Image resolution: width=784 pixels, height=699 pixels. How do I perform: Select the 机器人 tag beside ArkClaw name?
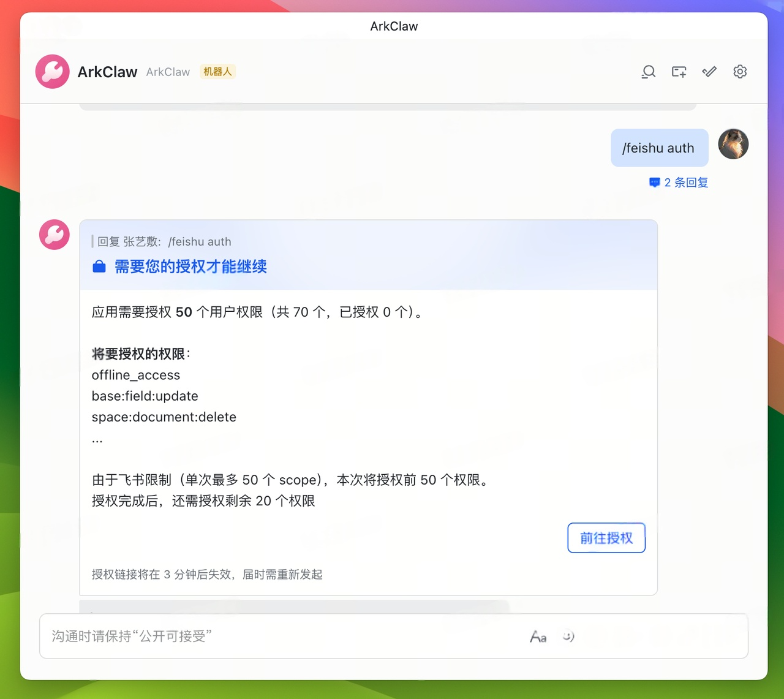(x=217, y=72)
